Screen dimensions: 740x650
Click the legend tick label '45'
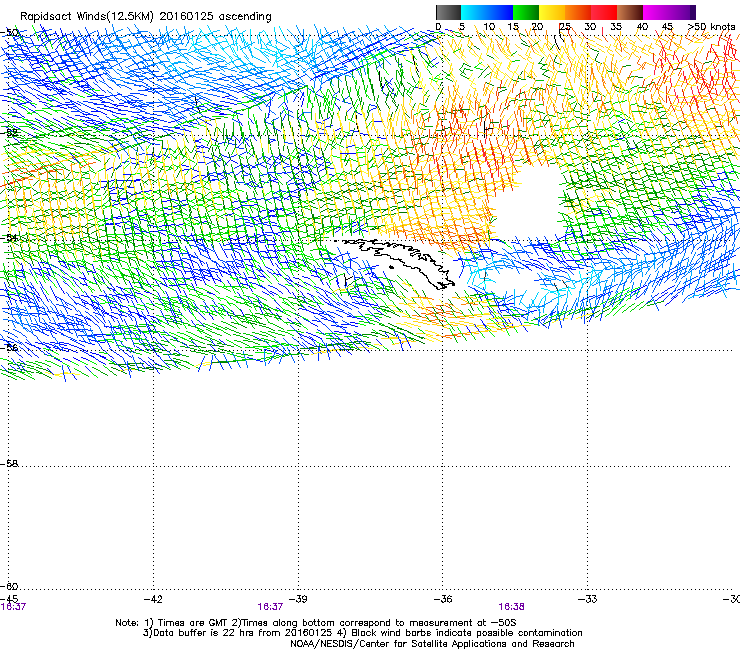tap(667, 26)
